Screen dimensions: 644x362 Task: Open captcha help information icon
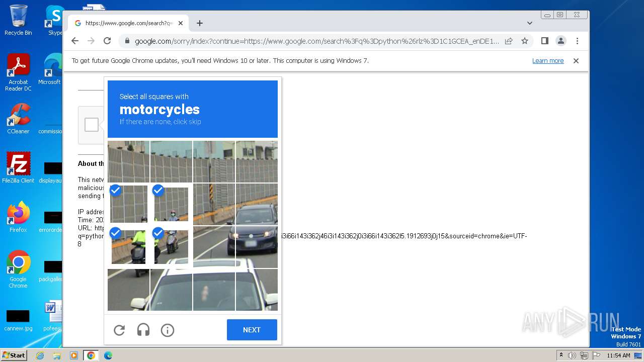click(168, 330)
